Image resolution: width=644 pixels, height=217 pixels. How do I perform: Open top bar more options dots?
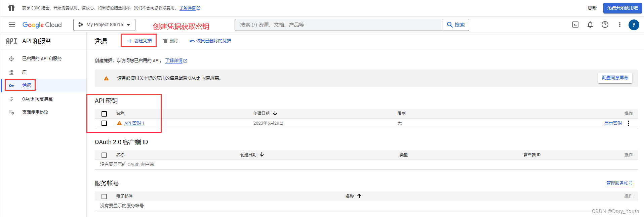coord(620,25)
